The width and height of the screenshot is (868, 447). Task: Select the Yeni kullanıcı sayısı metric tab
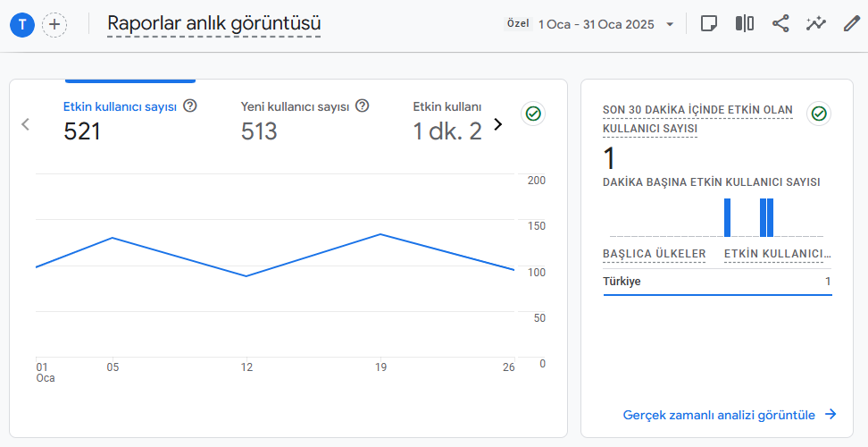(305, 119)
